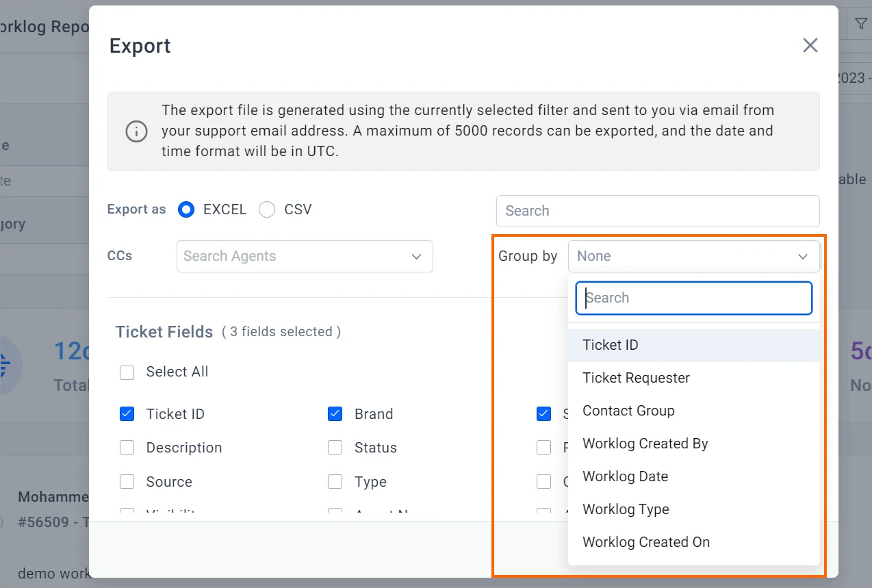Choose Worklog Type from dropdown list

[626, 509]
